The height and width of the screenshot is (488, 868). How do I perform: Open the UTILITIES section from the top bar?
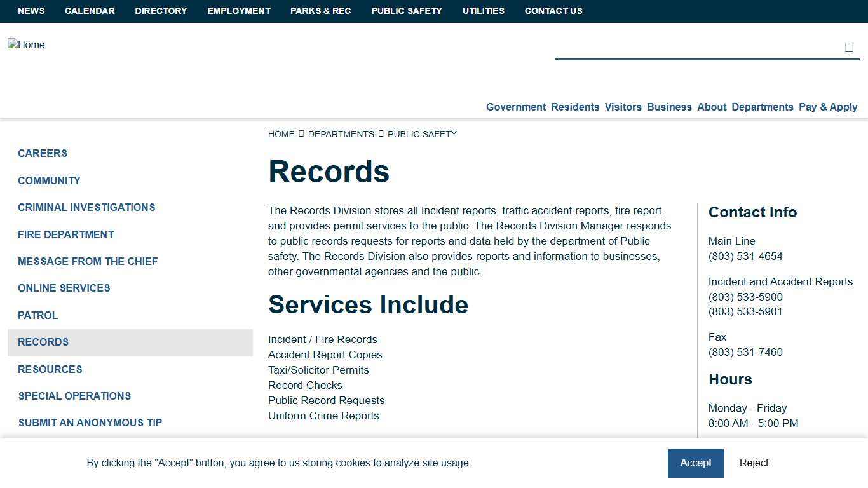click(483, 11)
